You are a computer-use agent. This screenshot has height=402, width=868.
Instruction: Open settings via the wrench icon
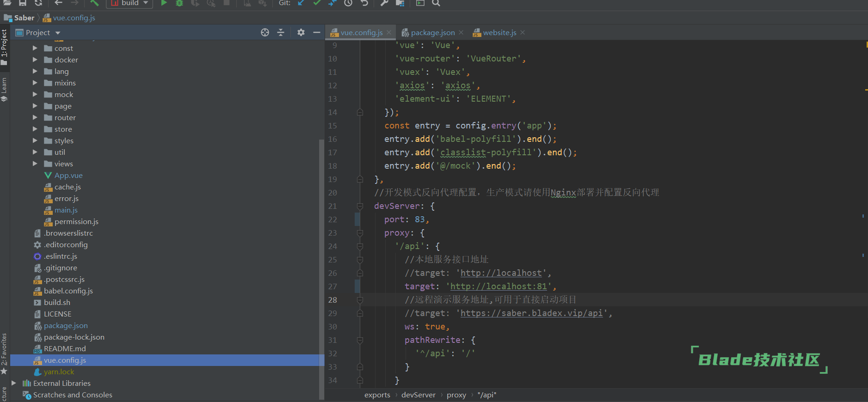pyautogui.click(x=384, y=3)
